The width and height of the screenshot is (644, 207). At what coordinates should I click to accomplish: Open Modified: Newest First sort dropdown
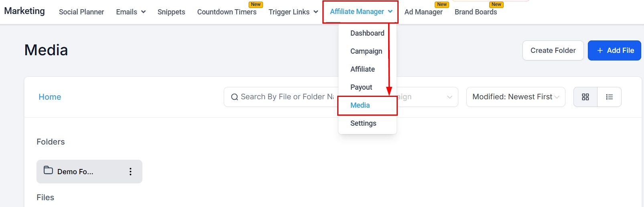click(515, 97)
